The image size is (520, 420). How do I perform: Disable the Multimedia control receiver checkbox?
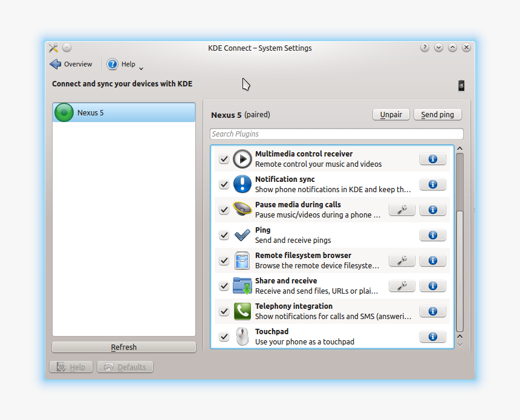(x=224, y=159)
